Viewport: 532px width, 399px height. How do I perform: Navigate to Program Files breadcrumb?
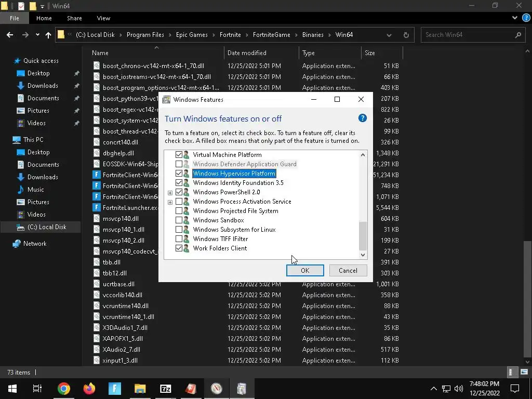pyautogui.click(x=145, y=35)
